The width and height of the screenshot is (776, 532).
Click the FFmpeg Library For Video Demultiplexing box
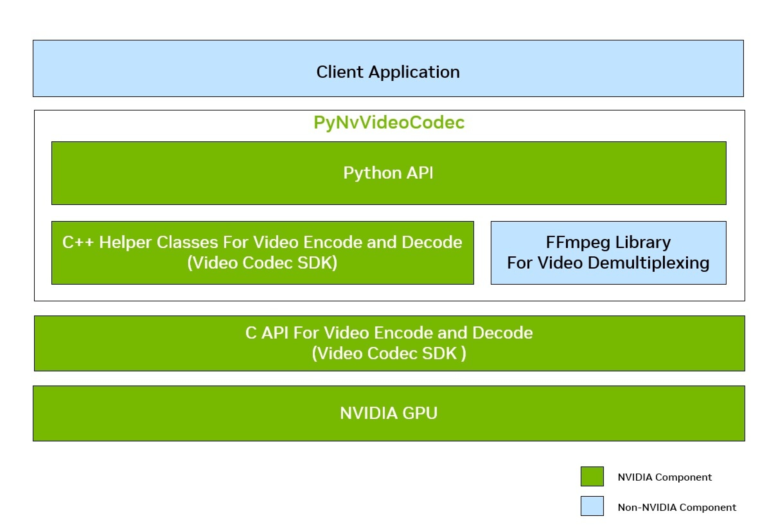click(608, 252)
